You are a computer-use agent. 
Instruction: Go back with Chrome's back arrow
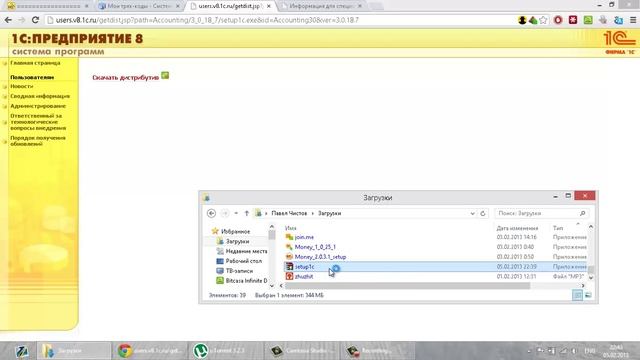pos(8,20)
